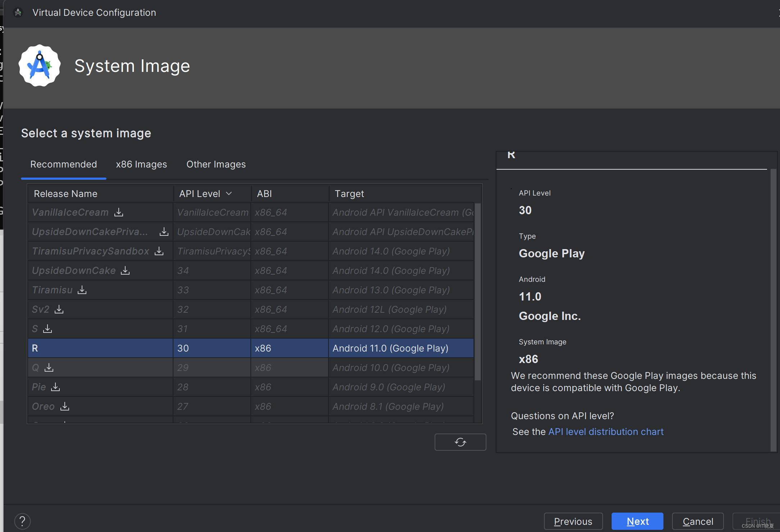Click the title bar Android Studio icon
780x532 pixels.
(x=18, y=13)
